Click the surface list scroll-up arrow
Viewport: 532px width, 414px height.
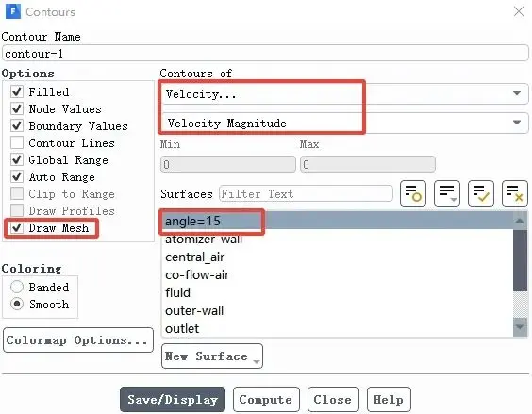tap(520, 221)
